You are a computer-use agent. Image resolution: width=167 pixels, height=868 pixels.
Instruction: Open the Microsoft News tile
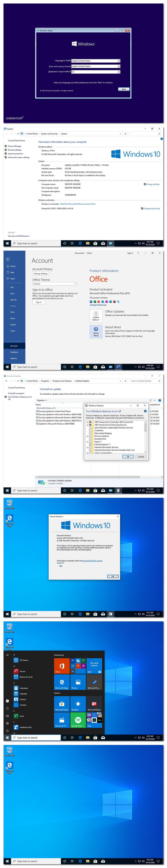click(x=94, y=704)
